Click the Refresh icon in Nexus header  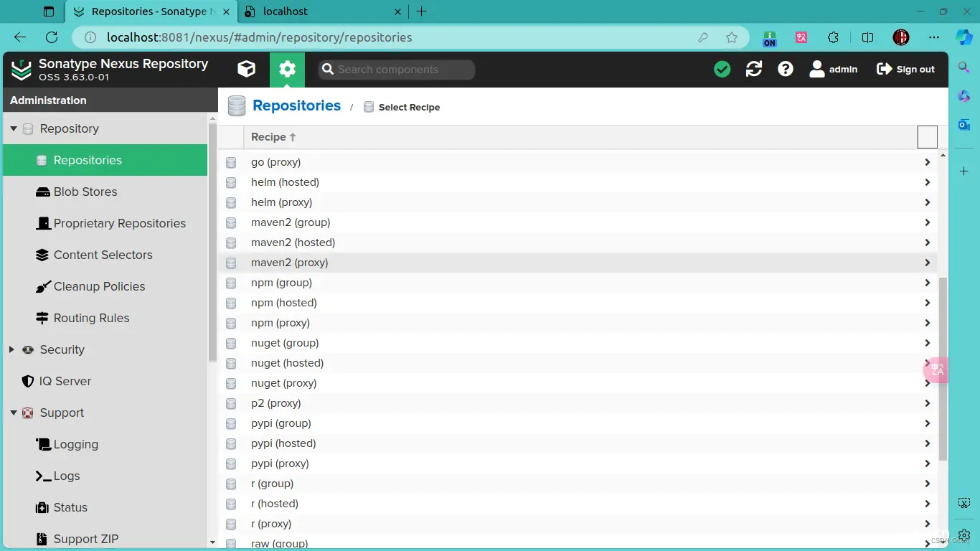pyautogui.click(x=754, y=69)
